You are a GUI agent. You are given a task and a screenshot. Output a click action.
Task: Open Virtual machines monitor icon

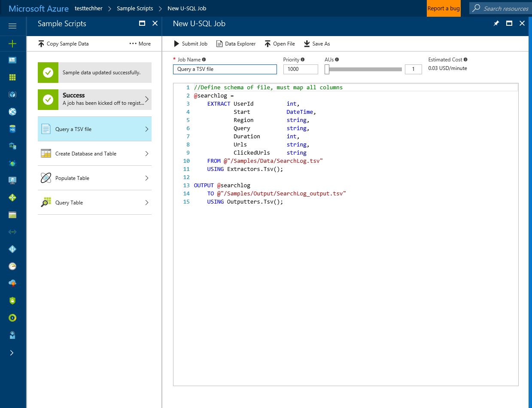point(12,180)
